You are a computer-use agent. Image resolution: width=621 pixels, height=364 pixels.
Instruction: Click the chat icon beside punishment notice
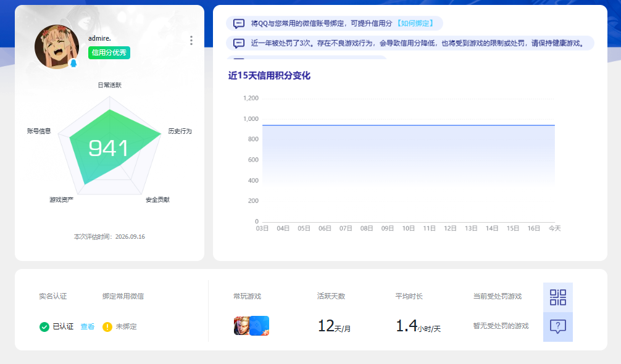(239, 43)
